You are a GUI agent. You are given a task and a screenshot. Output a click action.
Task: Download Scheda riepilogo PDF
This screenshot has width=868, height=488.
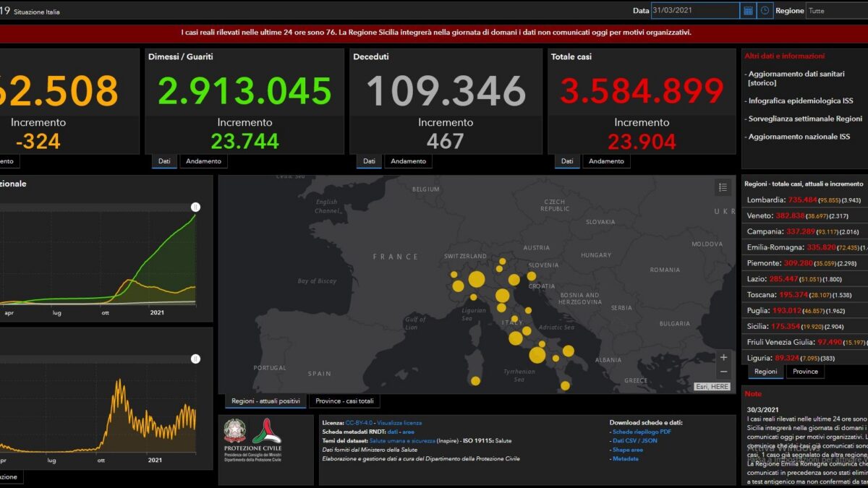[642, 432]
